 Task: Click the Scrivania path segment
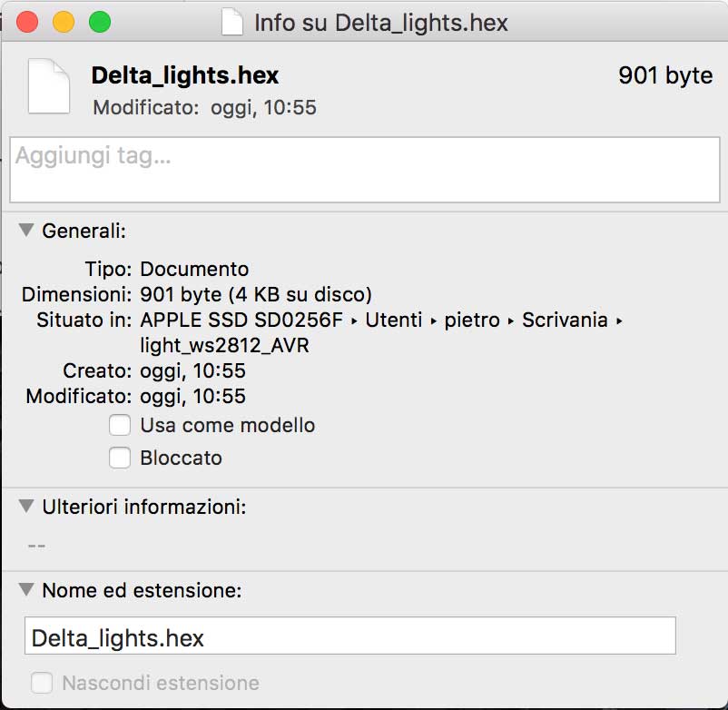coord(565,320)
